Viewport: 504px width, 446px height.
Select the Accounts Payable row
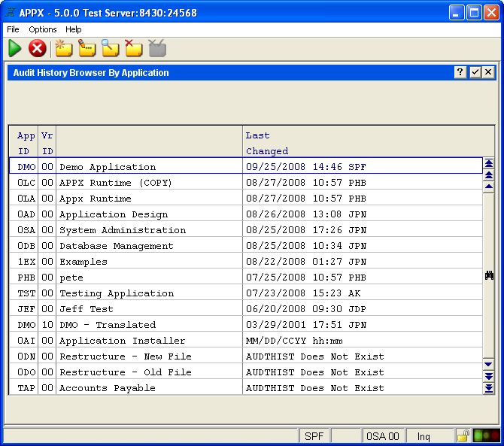click(x=246, y=387)
